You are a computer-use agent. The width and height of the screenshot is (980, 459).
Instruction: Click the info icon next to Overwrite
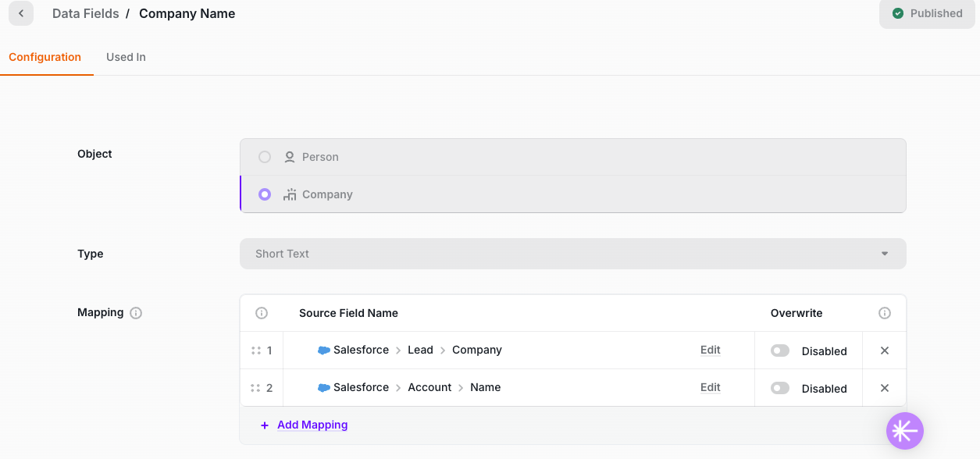pos(885,313)
